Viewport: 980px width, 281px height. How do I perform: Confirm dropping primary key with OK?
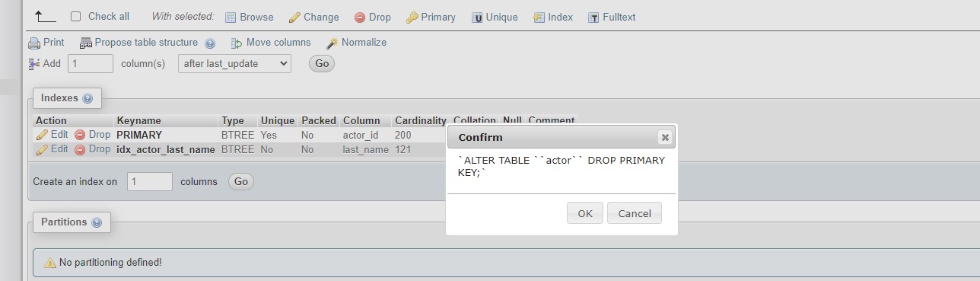pos(585,213)
